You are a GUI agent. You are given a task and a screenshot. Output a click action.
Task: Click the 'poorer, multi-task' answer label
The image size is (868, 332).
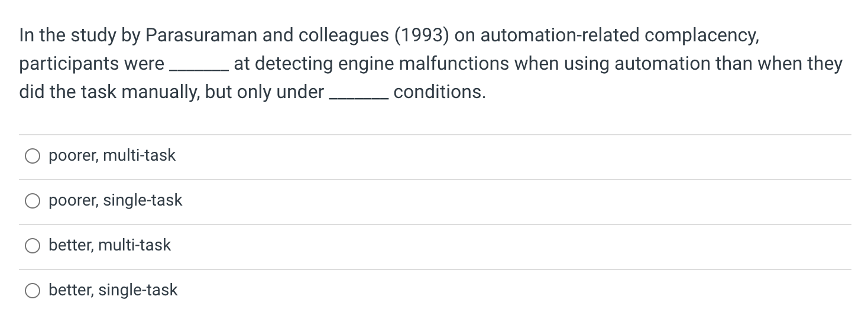(x=112, y=155)
